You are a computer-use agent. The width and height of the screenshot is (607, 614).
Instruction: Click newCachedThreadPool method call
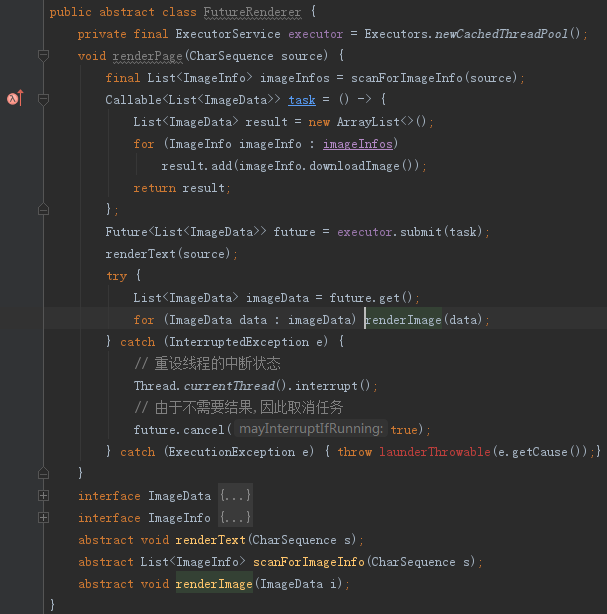point(502,34)
